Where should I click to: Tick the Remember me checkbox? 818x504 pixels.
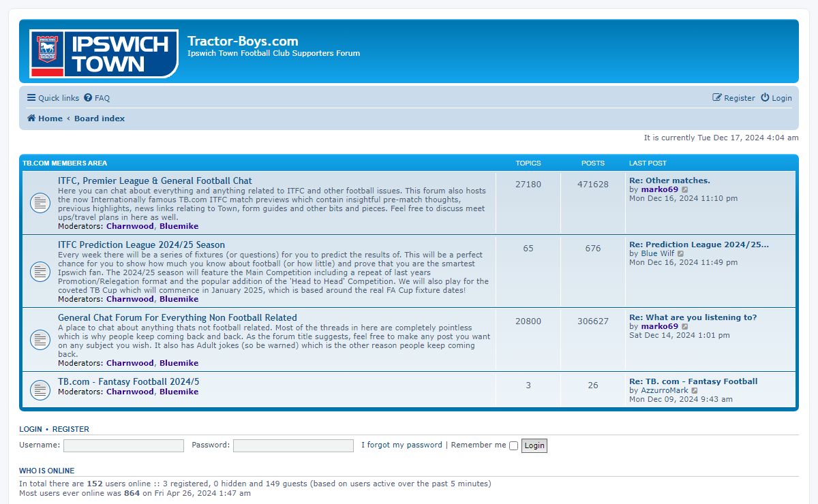tap(513, 446)
